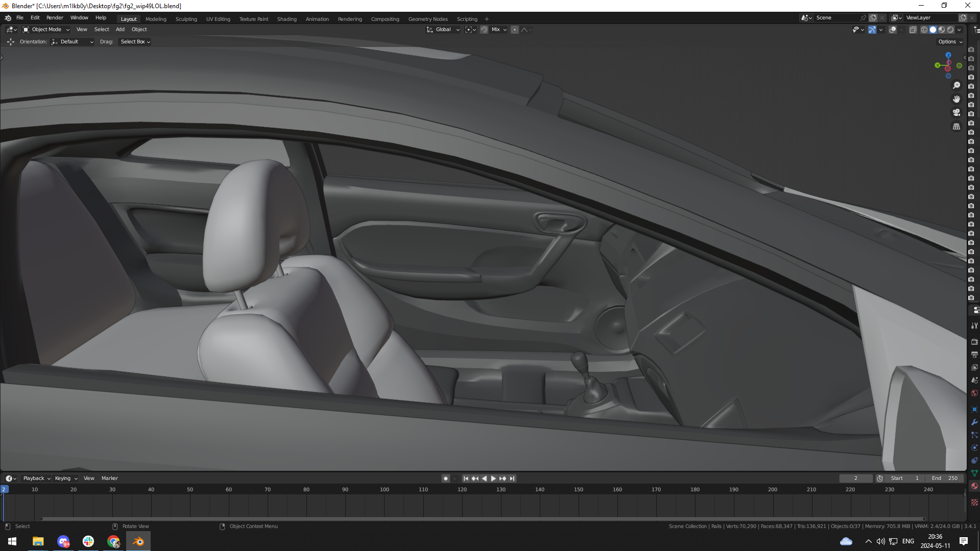Screen dimensions: 980x551
Task: Toggle proportional editing
Action: point(515,30)
